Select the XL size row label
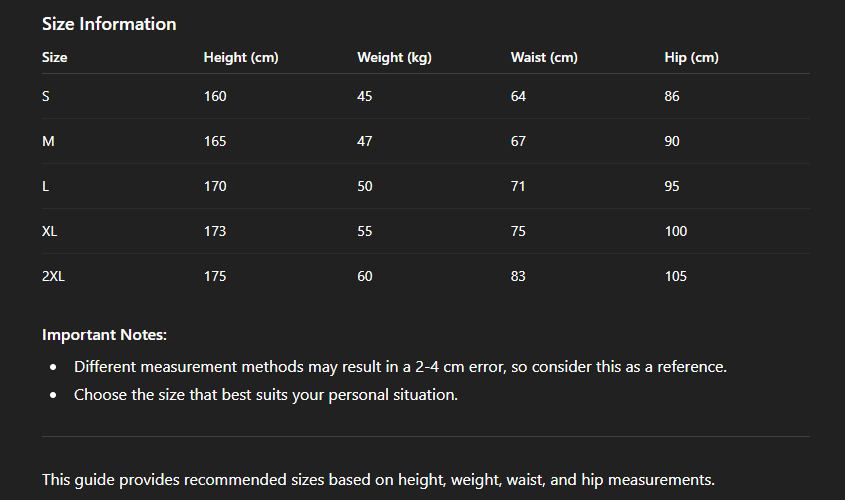 [50, 231]
